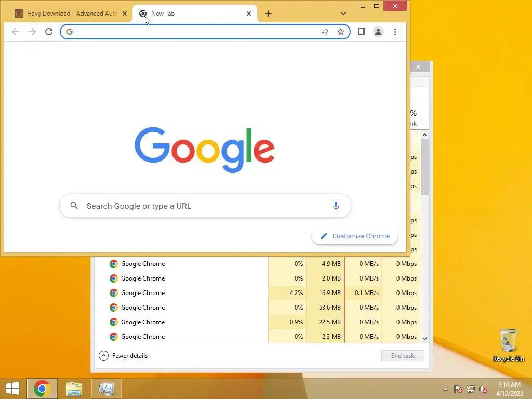532x399 pixels.
Task: Open the tab search chevron dropdown
Action: coord(343,14)
